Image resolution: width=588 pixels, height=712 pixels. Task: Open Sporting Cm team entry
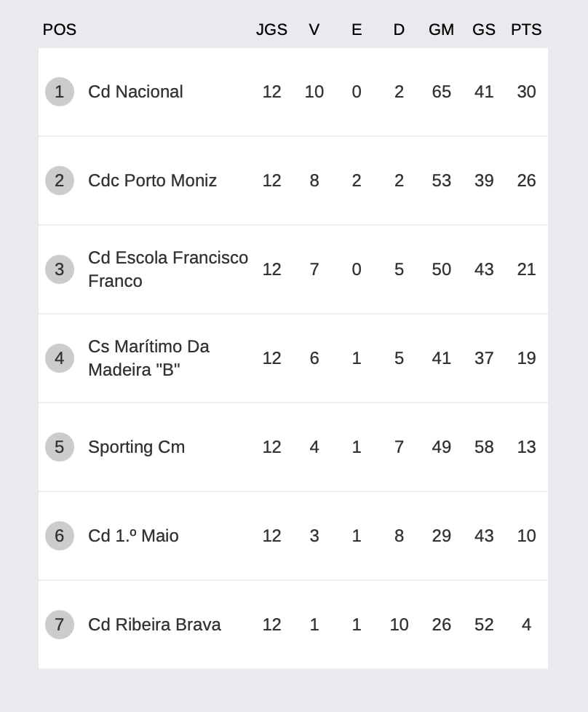136,447
